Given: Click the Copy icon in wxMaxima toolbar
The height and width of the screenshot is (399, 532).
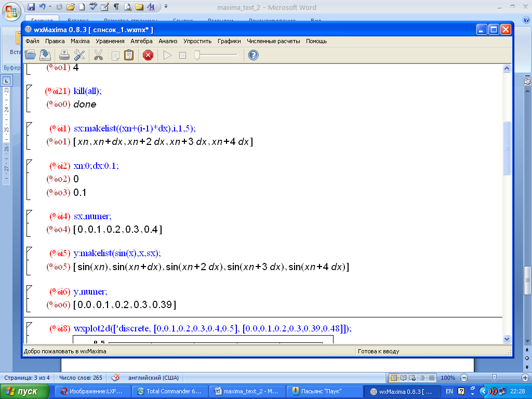Looking at the screenshot, I should [114, 55].
